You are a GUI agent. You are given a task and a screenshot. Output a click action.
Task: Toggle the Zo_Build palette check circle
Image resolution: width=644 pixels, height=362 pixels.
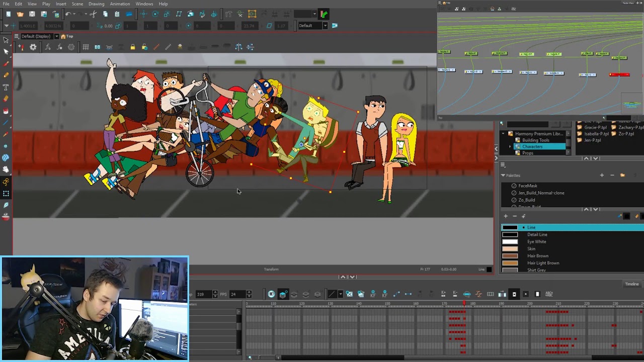(514, 200)
